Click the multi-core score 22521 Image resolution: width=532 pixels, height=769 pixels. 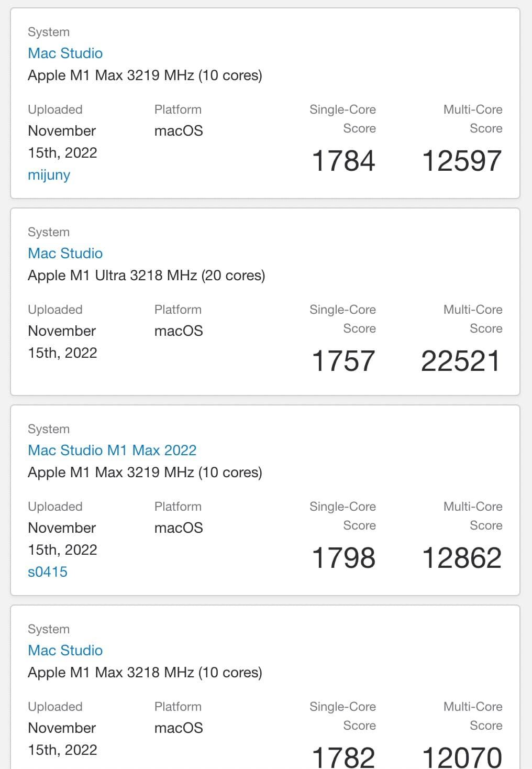tap(461, 360)
